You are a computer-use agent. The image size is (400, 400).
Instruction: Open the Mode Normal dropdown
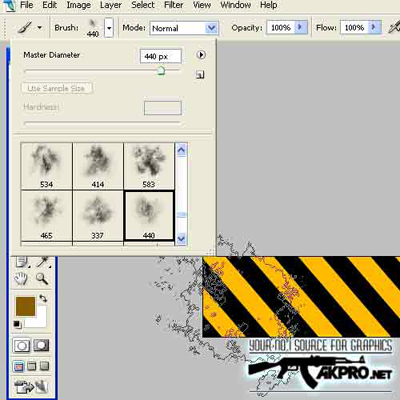point(184,28)
